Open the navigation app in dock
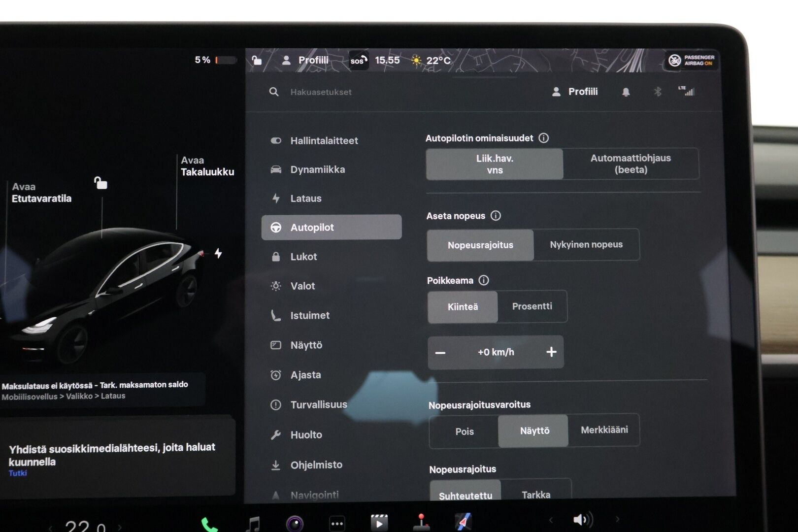This screenshot has height=532, width=798. tap(463, 521)
